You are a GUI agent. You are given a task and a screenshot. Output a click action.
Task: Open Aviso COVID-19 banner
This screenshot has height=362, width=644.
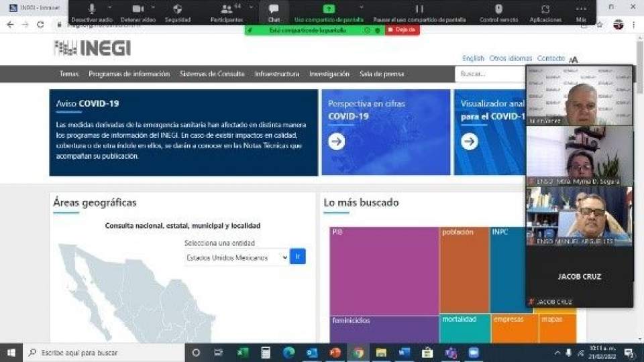[184, 133]
